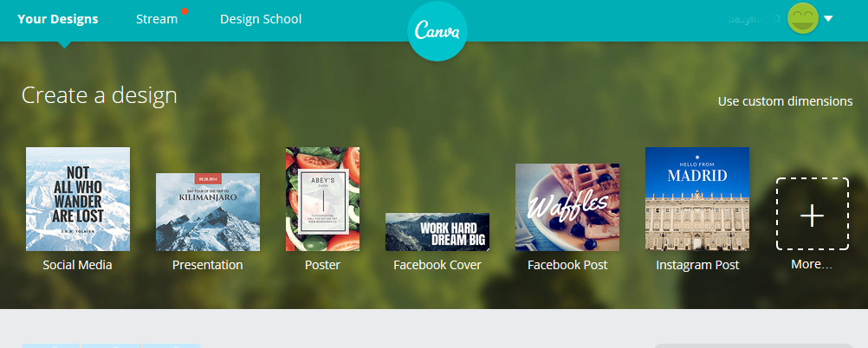868x348 pixels.
Task: Go to Design School
Action: 261,19
